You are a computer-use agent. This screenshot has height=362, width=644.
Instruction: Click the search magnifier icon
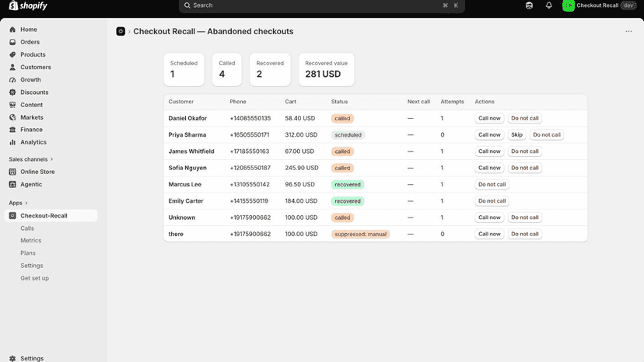click(x=187, y=5)
